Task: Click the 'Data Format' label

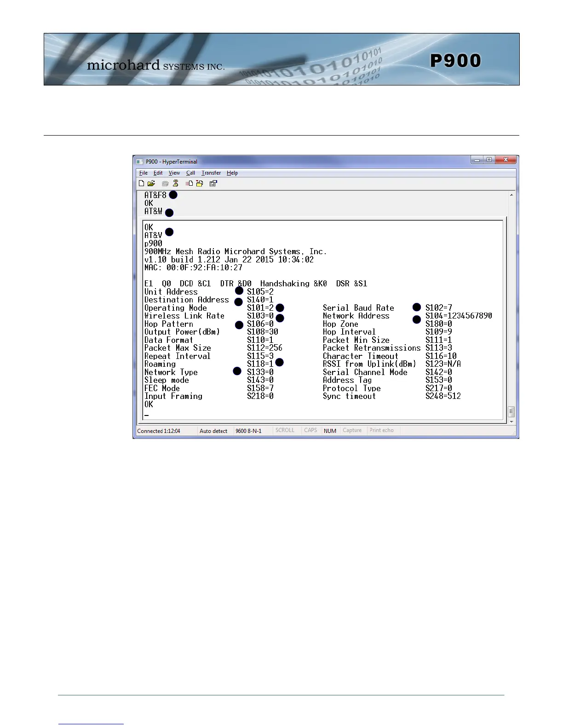Action: (169, 340)
